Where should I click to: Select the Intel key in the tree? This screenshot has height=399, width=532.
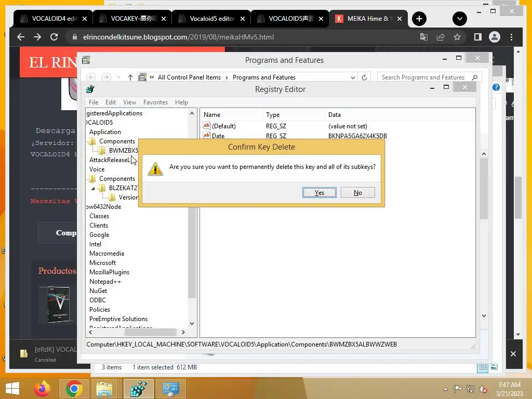tap(95, 244)
